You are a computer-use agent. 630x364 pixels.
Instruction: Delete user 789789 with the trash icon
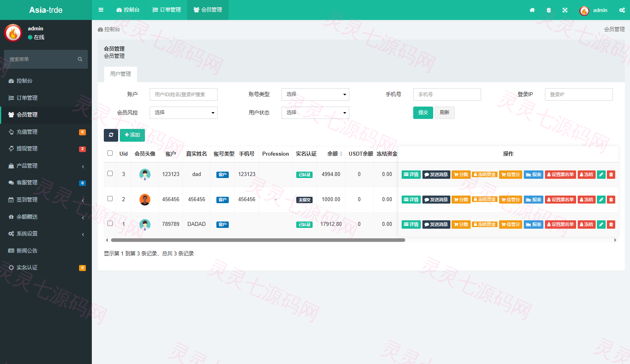click(611, 224)
